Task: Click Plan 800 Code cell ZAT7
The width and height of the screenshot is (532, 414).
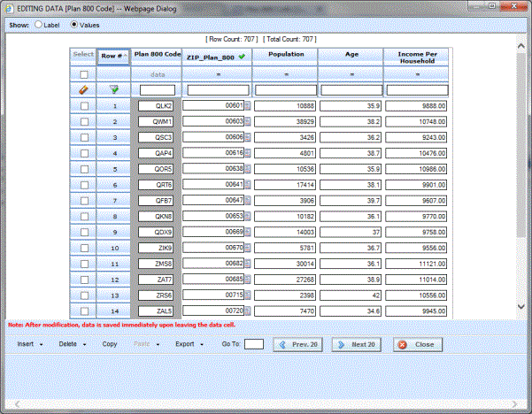Action: point(156,280)
